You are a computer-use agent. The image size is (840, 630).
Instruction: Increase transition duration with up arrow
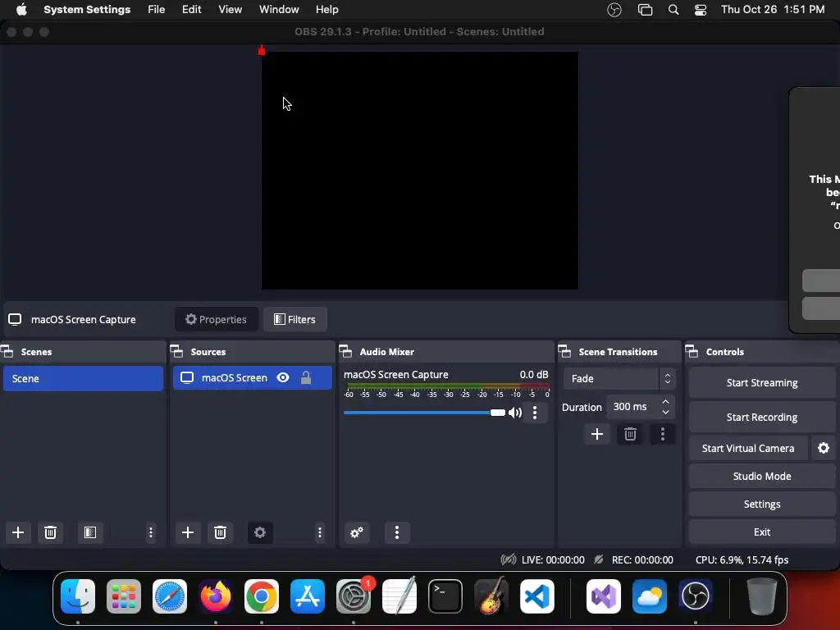click(x=665, y=402)
